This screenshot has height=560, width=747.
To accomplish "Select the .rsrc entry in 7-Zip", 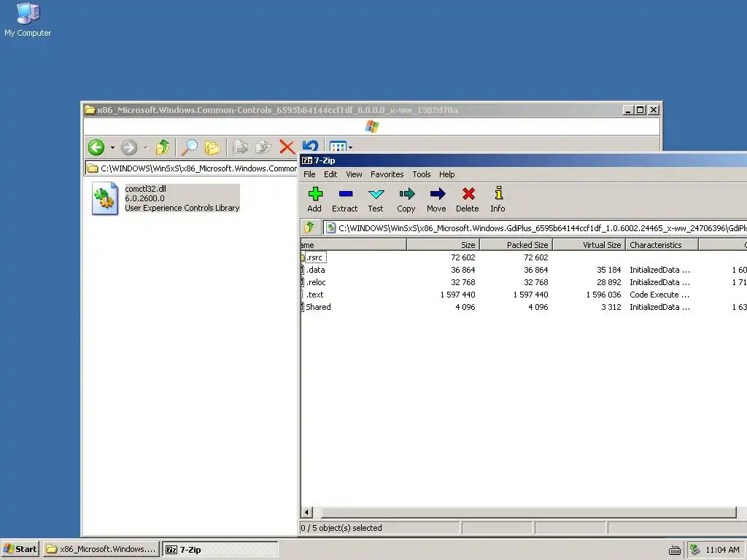I will coord(314,257).
